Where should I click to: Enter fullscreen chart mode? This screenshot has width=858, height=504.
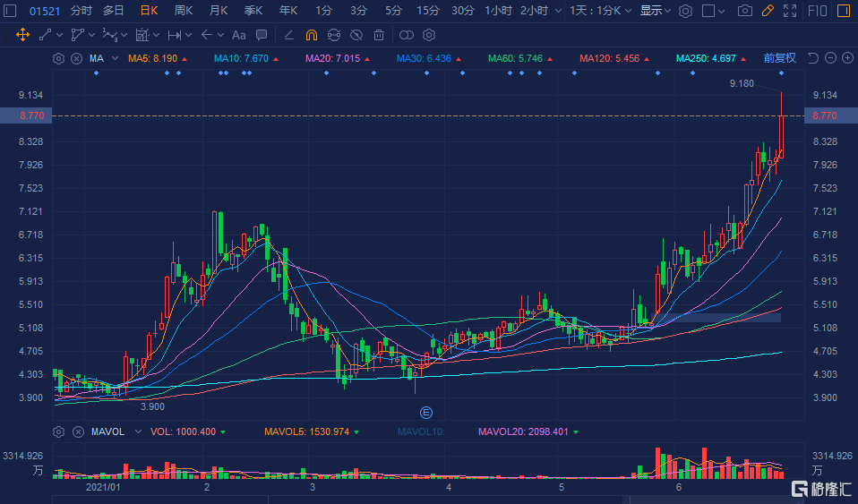click(x=789, y=11)
